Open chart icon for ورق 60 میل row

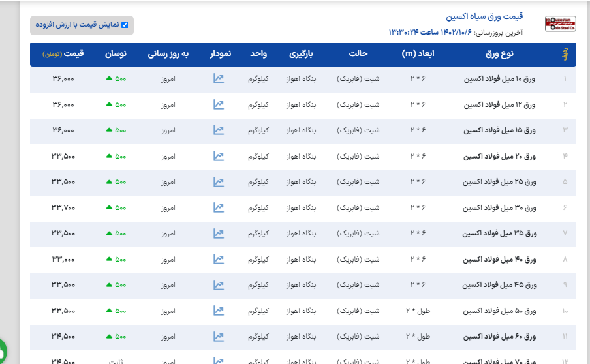pos(219,337)
